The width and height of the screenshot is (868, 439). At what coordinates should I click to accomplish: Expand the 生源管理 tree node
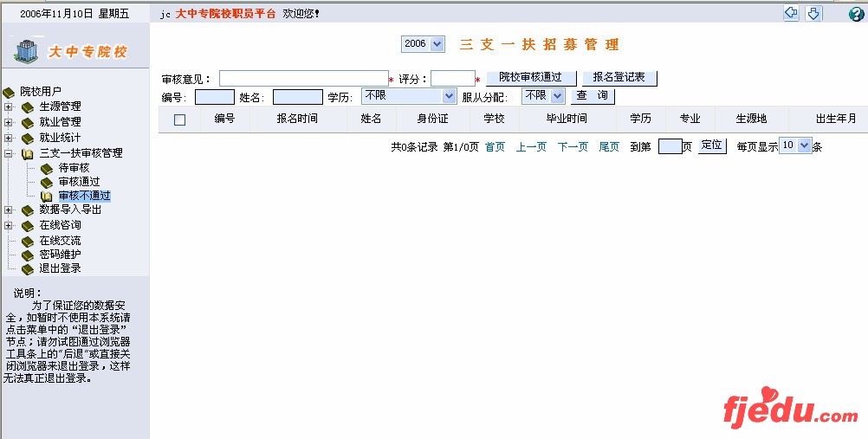(x=9, y=107)
